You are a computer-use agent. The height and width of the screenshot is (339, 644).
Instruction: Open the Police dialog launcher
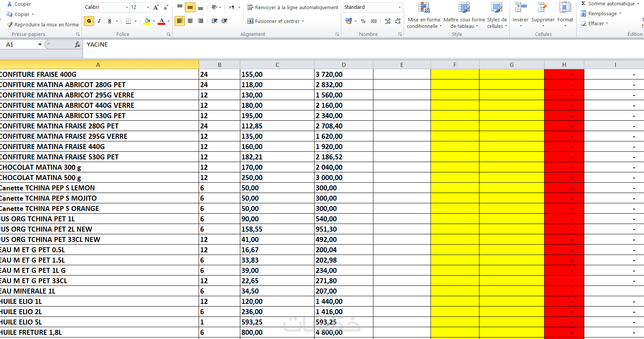point(168,34)
